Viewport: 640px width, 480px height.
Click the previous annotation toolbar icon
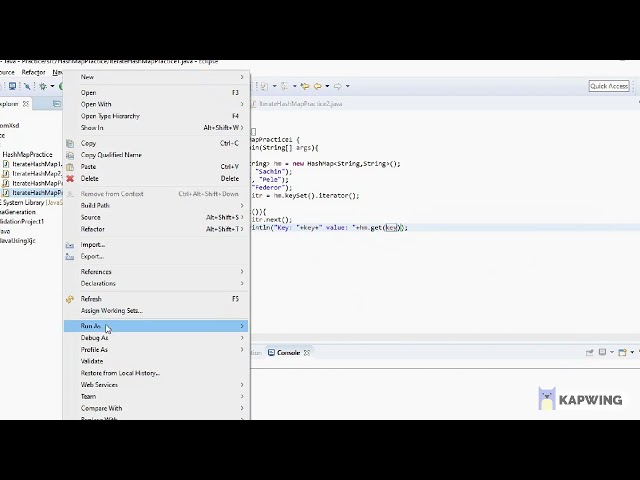coord(284,86)
